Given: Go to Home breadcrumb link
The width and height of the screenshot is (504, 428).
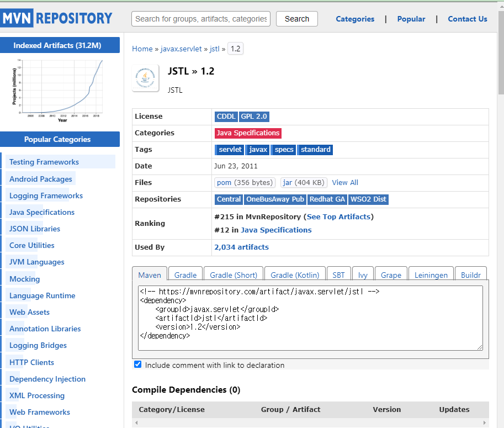Looking at the screenshot, I should click(142, 49).
